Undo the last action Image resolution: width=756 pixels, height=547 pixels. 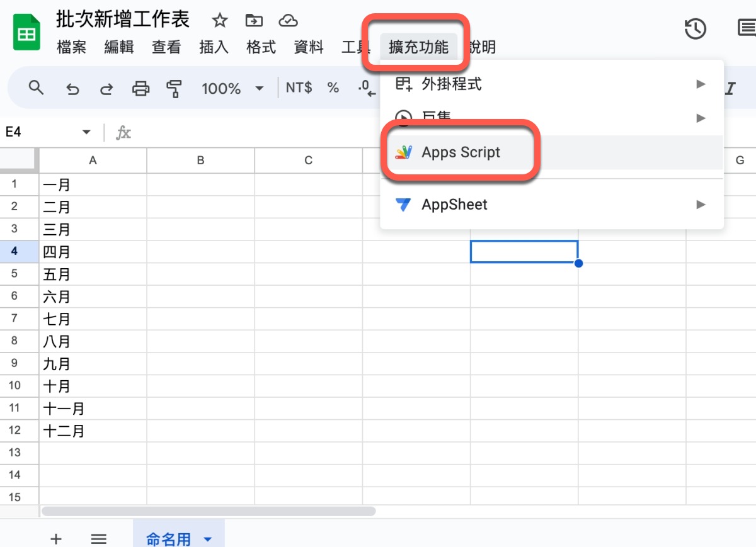pos(72,89)
